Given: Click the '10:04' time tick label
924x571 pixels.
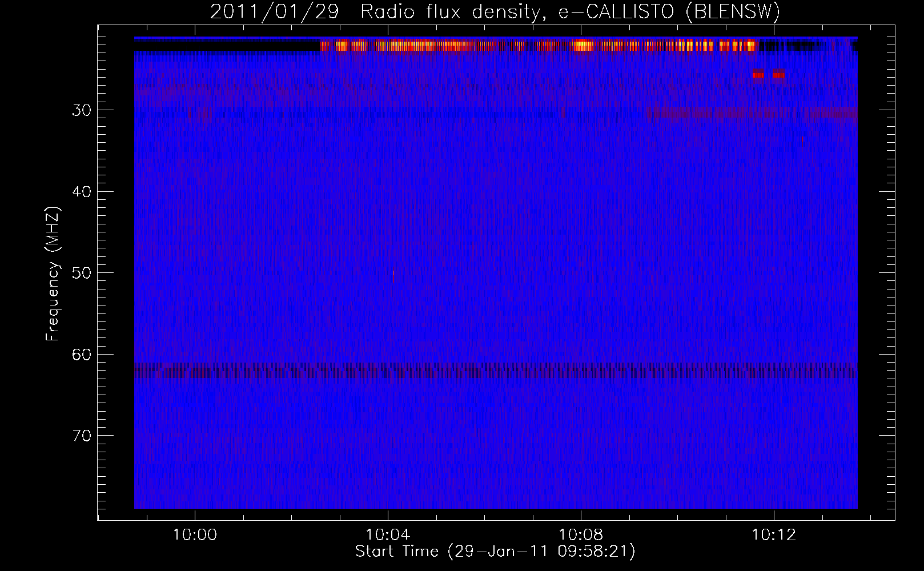Looking at the screenshot, I should tap(388, 535).
